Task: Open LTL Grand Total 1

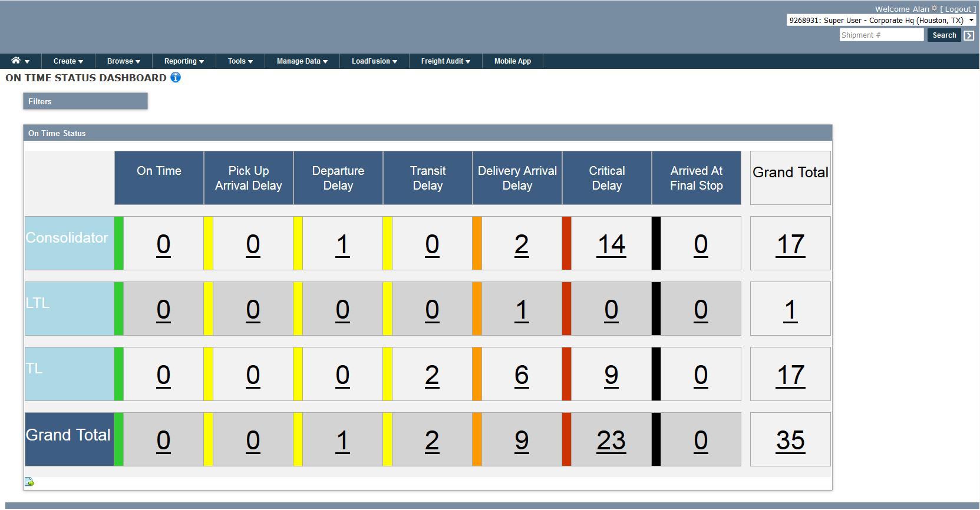Action: [x=790, y=310]
